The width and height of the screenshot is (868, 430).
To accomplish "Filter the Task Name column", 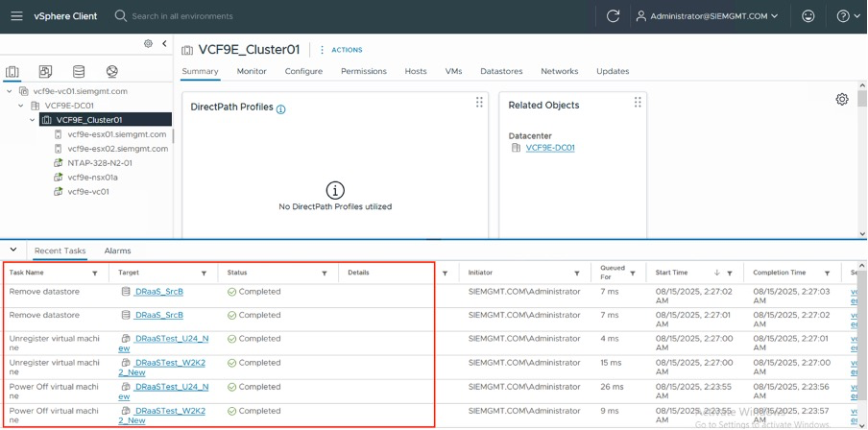I will (x=94, y=274).
